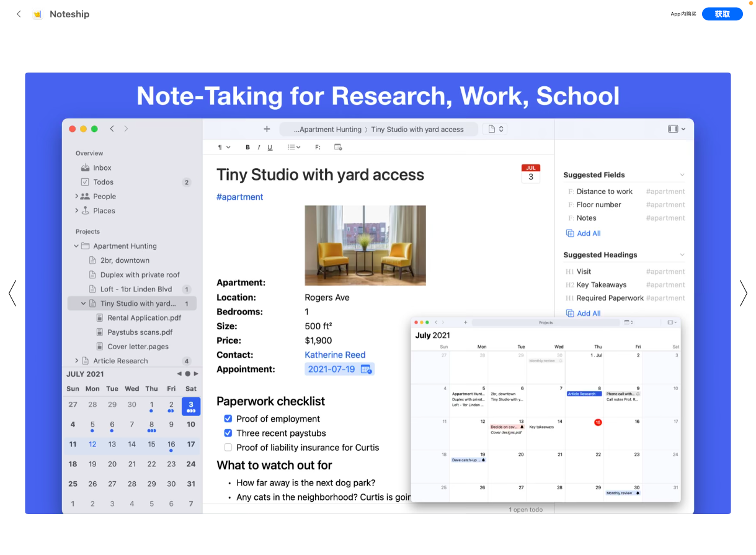Collapse the Apartment Hunting project folder

(x=76, y=246)
